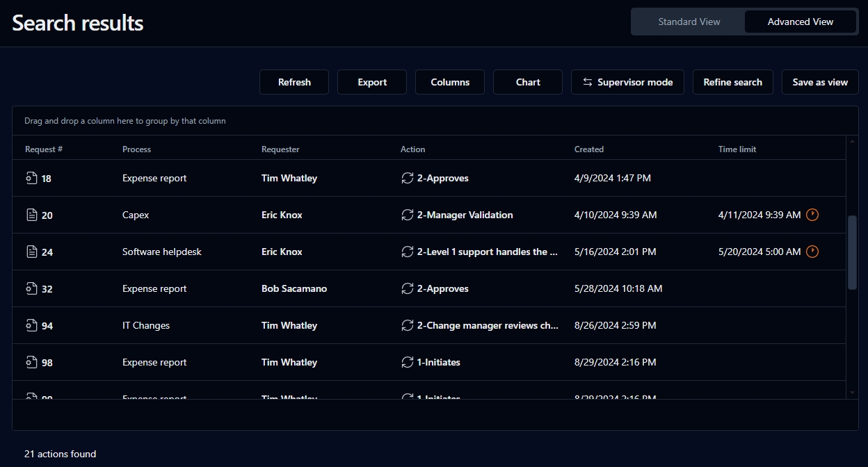This screenshot has height=467, width=868.
Task: Open the Columns chooser
Action: tap(450, 82)
